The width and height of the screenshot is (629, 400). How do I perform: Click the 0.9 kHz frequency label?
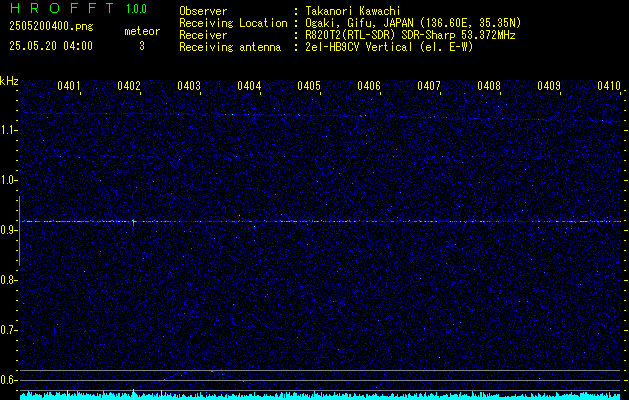6,230
